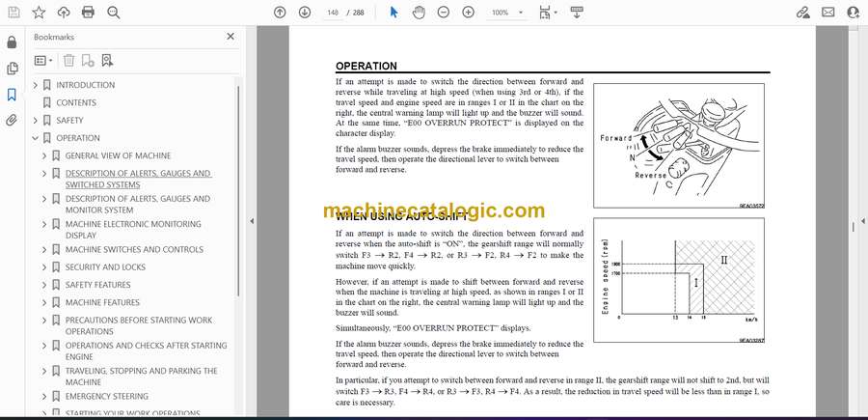Open the MACHINE FEATURES bookmark

pyautogui.click(x=102, y=302)
